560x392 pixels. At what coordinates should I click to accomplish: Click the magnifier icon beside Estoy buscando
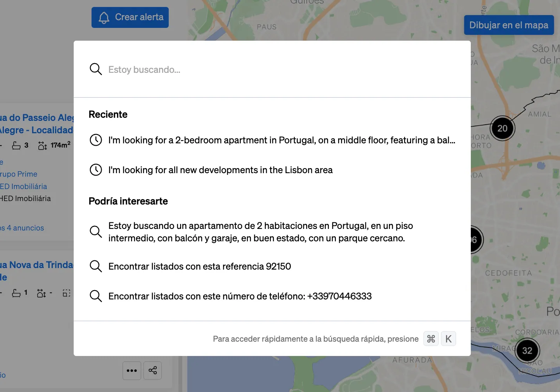(x=96, y=69)
